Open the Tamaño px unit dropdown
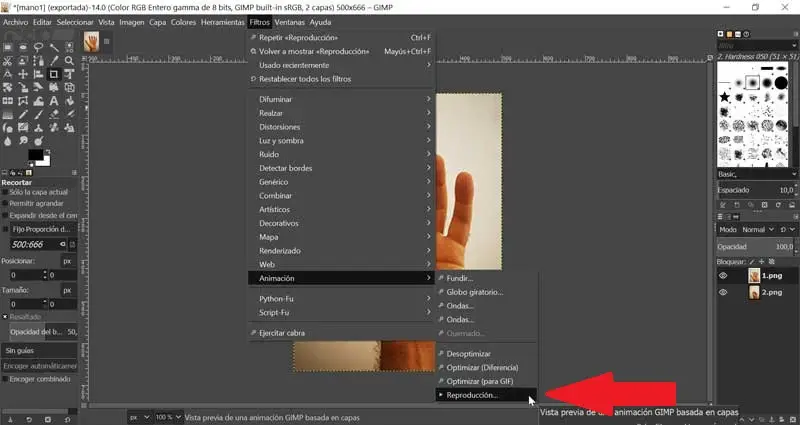Image resolution: width=800 pixels, height=425 pixels. pyautogui.click(x=68, y=290)
